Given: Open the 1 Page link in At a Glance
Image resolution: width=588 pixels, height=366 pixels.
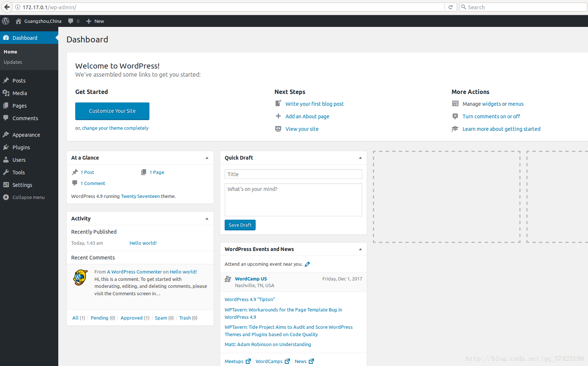Looking at the screenshot, I should (x=157, y=172).
